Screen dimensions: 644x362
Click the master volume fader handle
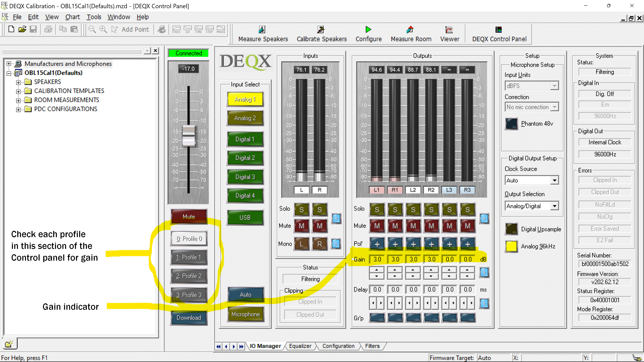189,136
